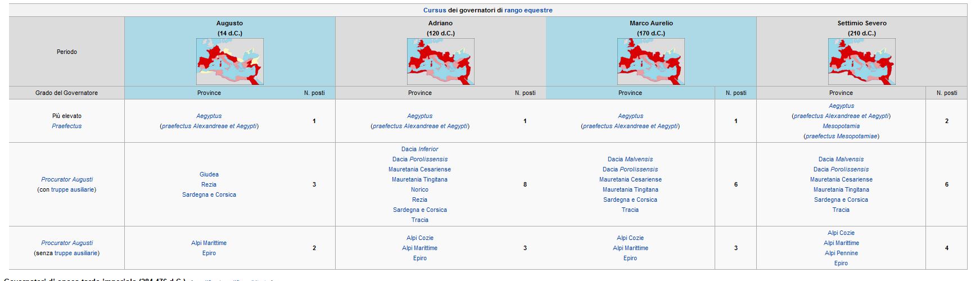Open Dacia Malvensis in the Marco Aurelio column

[630, 159]
